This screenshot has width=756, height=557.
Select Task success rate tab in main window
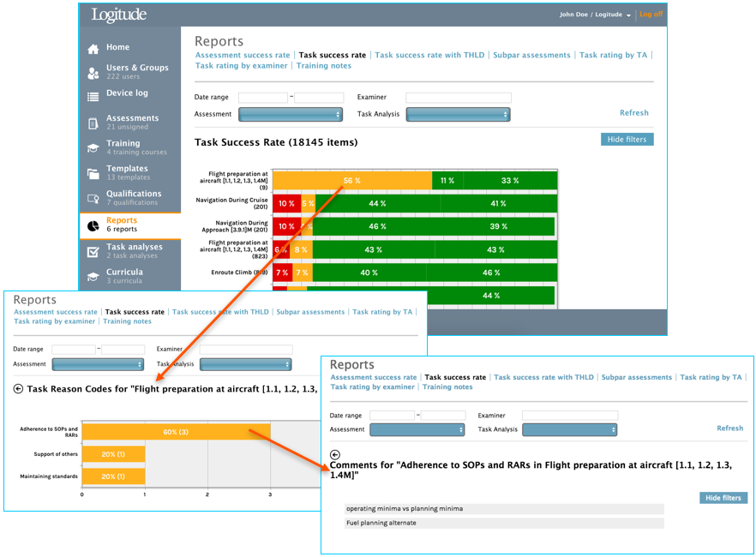pyautogui.click(x=333, y=55)
